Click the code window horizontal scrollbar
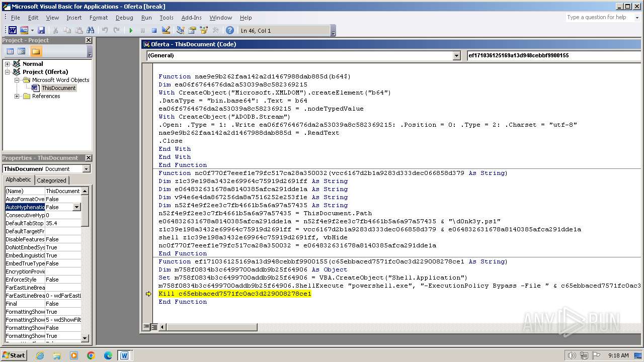Viewport: 644px width, 362px height. tap(211, 327)
